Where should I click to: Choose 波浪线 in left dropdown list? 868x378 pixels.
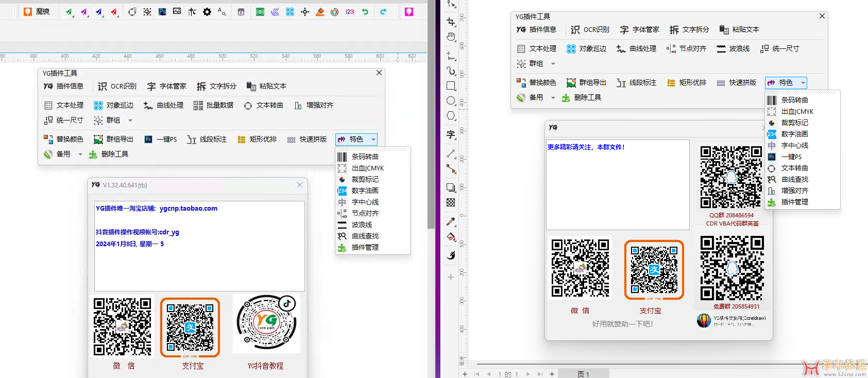click(372, 225)
